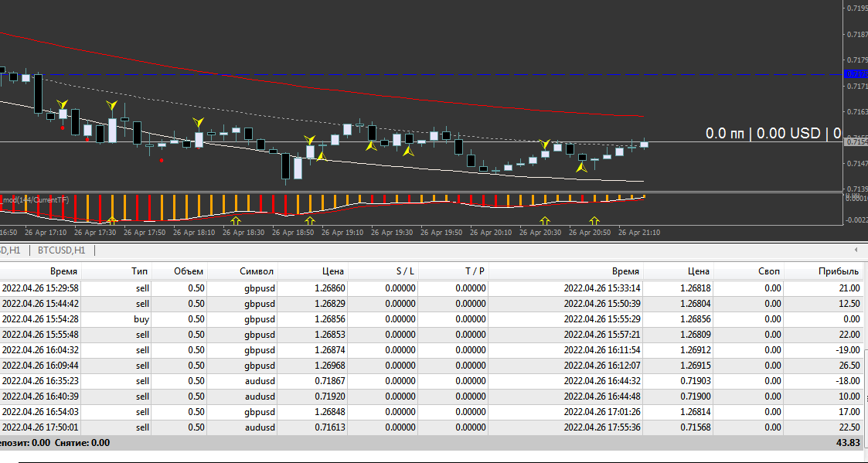Select the blue dashed horizontal level line
Image resolution: width=868 pixels, height=463 pixels.
pos(420,74)
